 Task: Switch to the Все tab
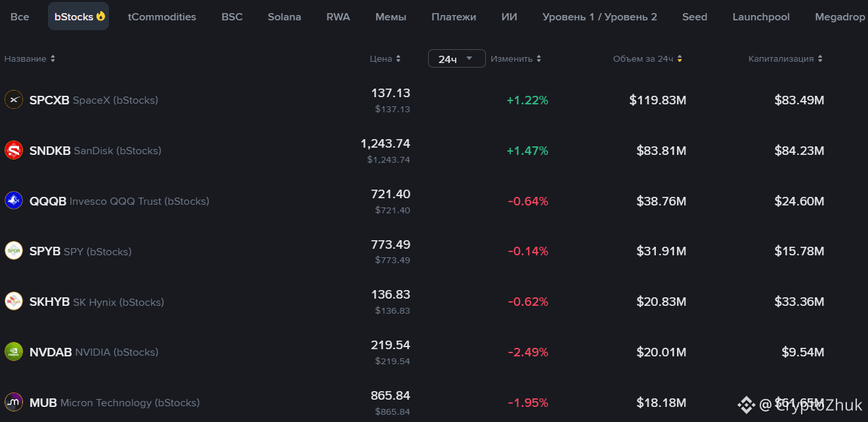click(x=20, y=16)
